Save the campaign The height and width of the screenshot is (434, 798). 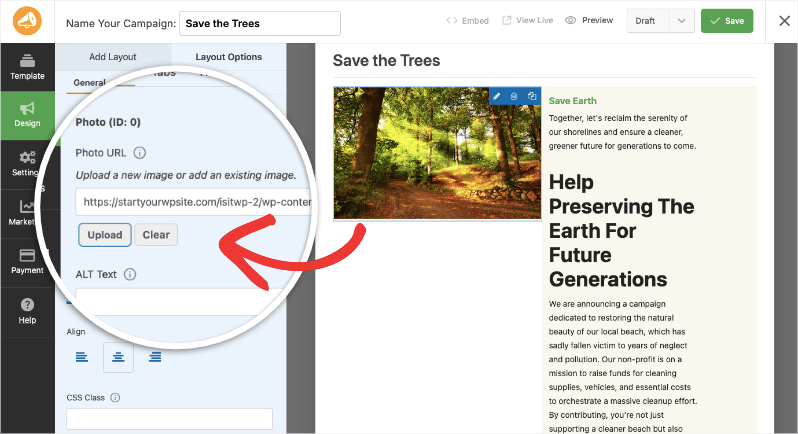tap(727, 21)
